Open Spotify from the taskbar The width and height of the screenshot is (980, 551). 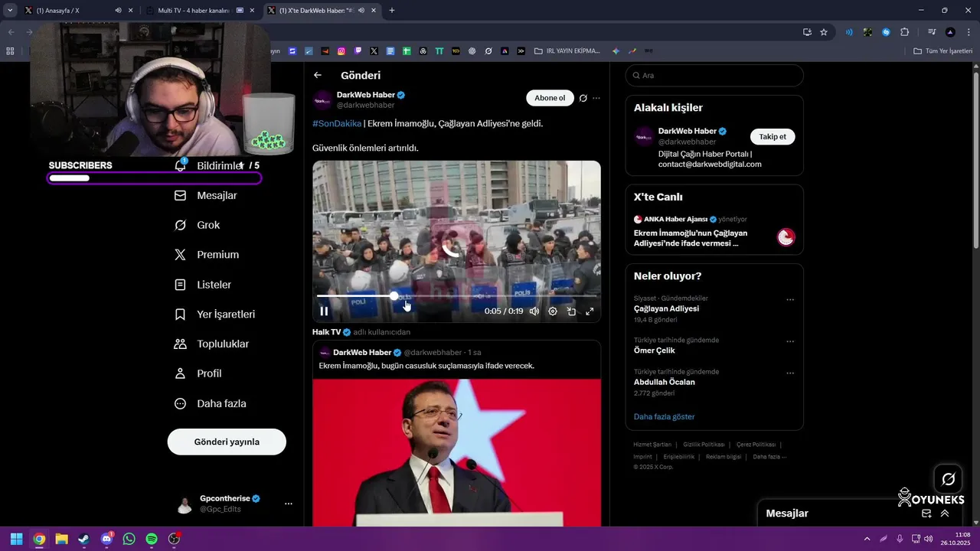tap(152, 539)
